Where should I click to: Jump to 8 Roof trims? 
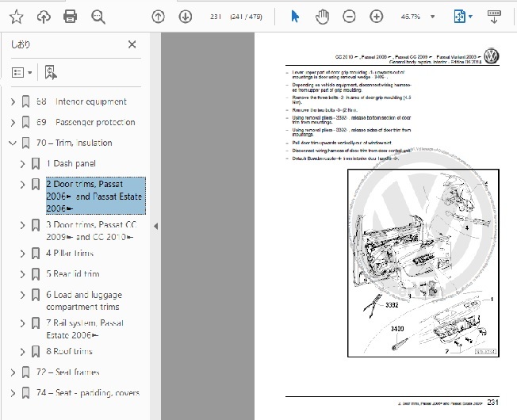[69, 352]
